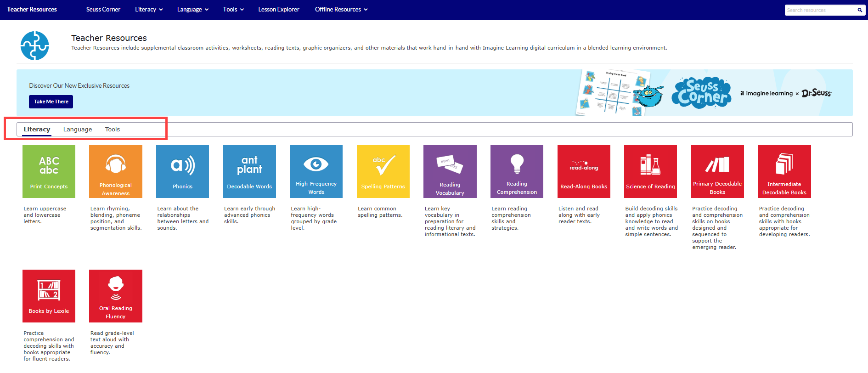
Task: Click the puzzle piece Teacher Resources logo
Action: pos(35,46)
